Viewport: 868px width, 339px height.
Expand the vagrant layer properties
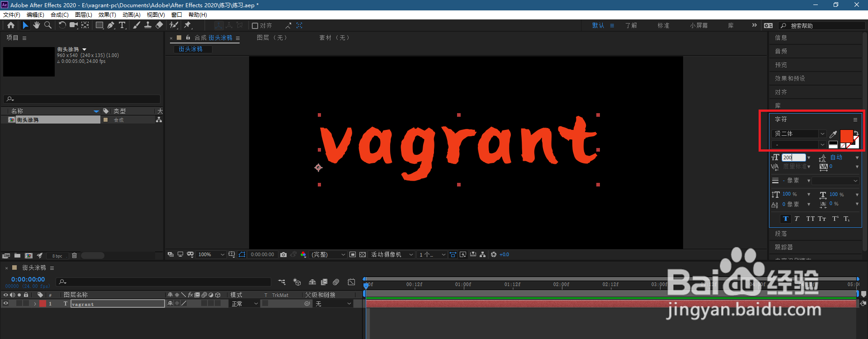click(35, 304)
